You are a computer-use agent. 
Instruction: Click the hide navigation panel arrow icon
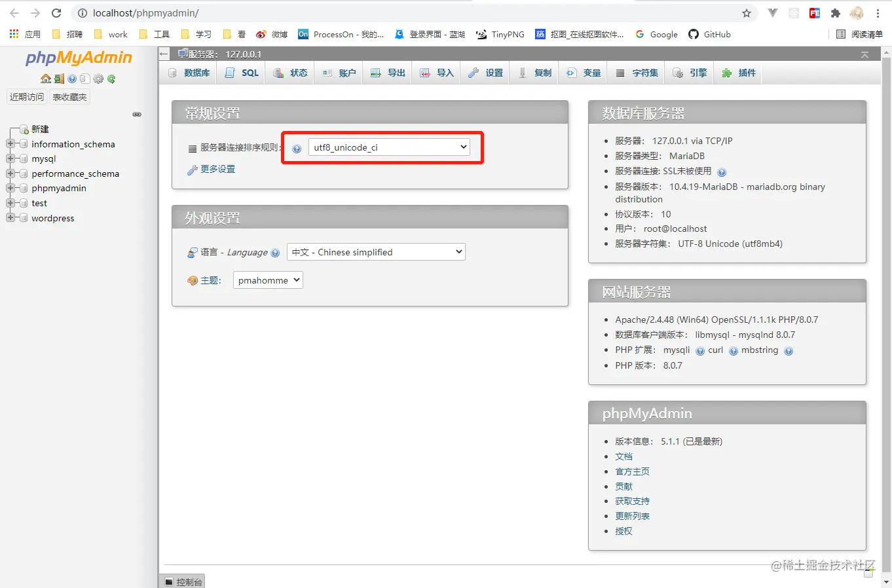point(164,54)
